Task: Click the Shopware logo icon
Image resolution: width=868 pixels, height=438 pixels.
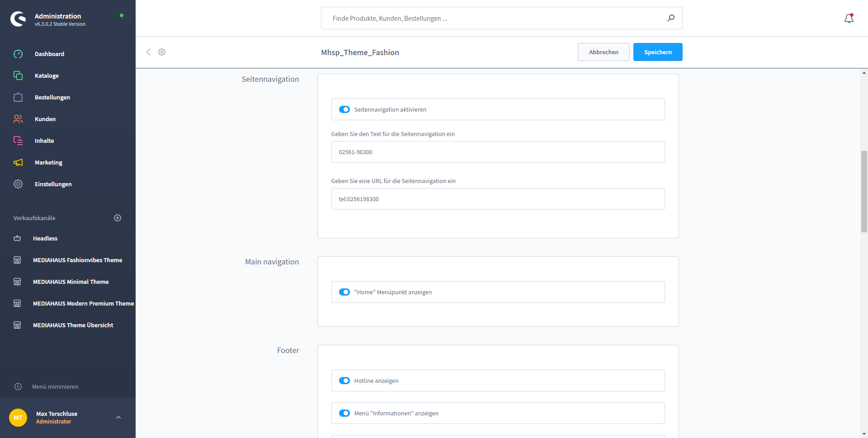Action: point(18,19)
